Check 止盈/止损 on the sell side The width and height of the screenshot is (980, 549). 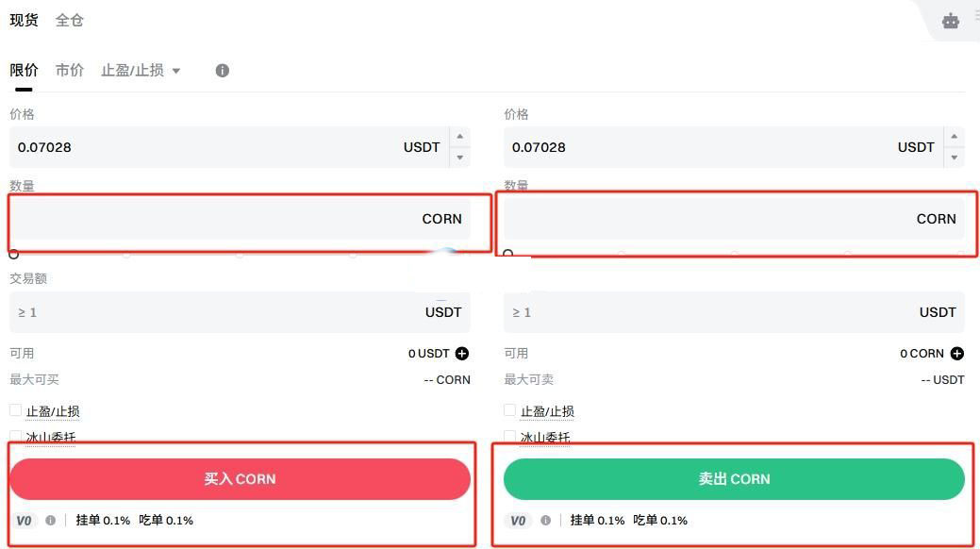[508, 409]
